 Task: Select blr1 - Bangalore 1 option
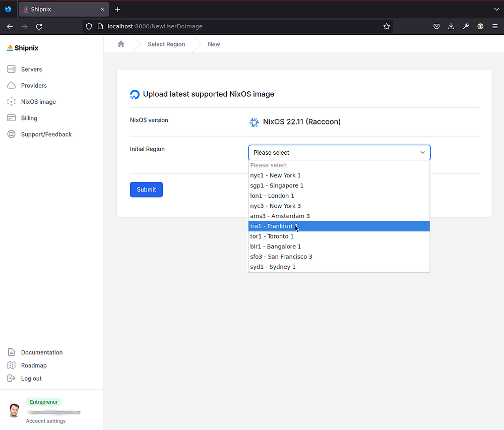coord(339,247)
